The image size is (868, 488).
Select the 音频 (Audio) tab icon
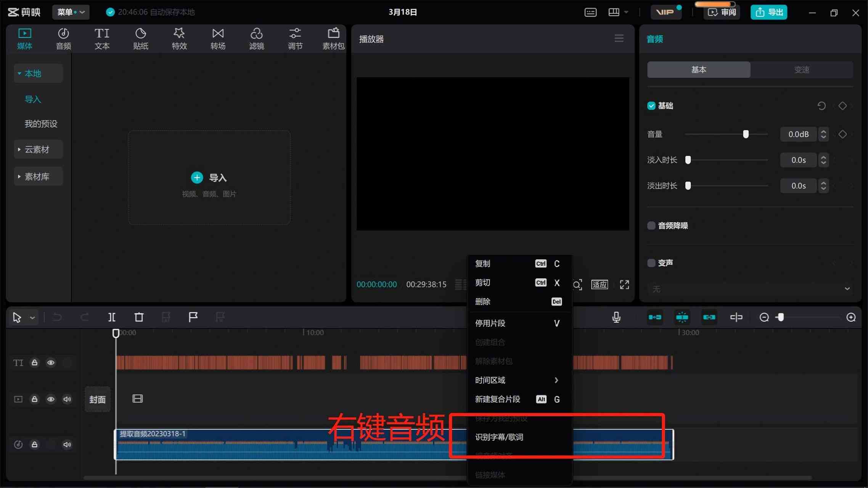[x=63, y=37]
